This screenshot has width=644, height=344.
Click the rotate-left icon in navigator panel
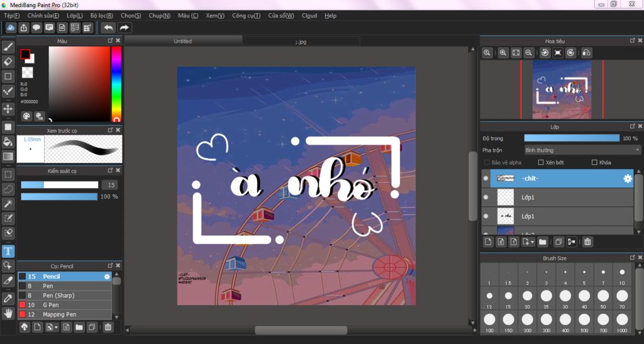tap(545, 53)
